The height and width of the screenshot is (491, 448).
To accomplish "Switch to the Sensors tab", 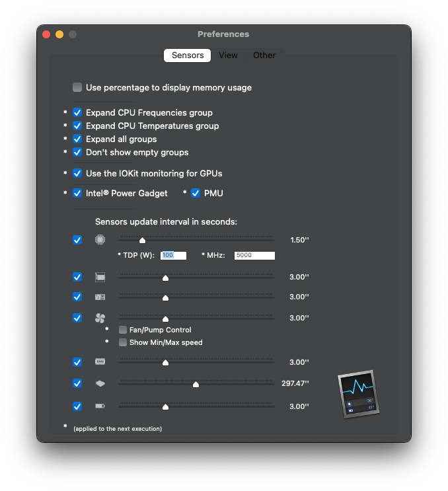I will (187, 56).
